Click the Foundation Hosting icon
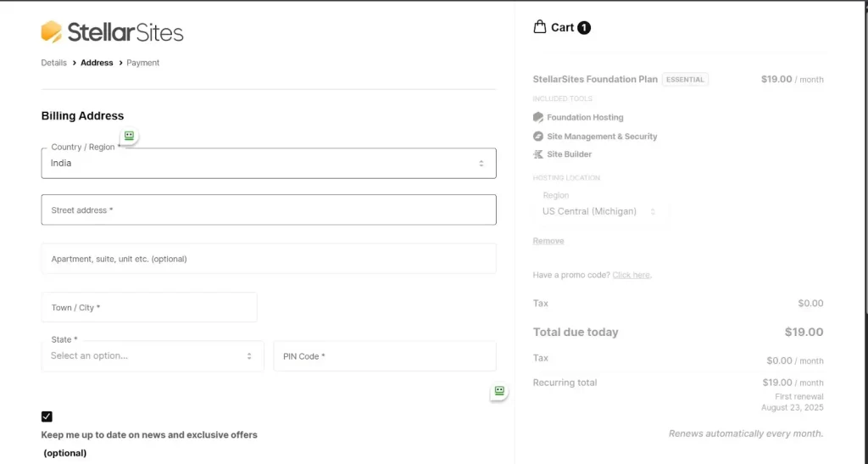The height and width of the screenshot is (464, 868). pyautogui.click(x=538, y=118)
